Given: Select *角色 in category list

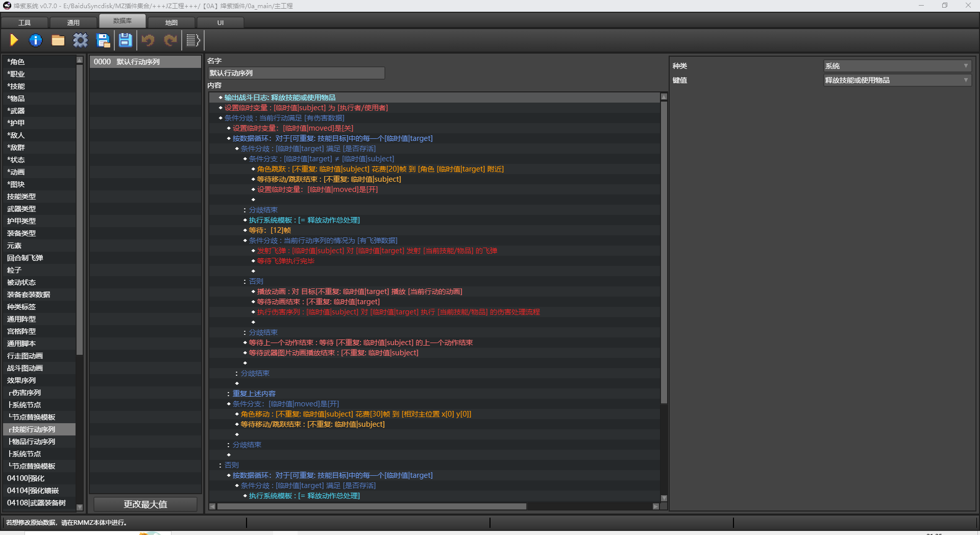Looking at the screenshot, I should pos(40,62).
